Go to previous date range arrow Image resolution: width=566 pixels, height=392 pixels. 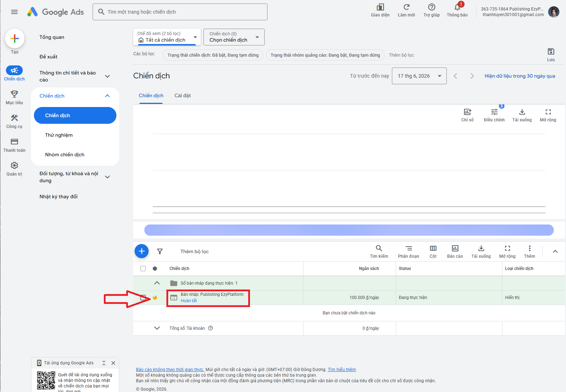tap(455, 76)
